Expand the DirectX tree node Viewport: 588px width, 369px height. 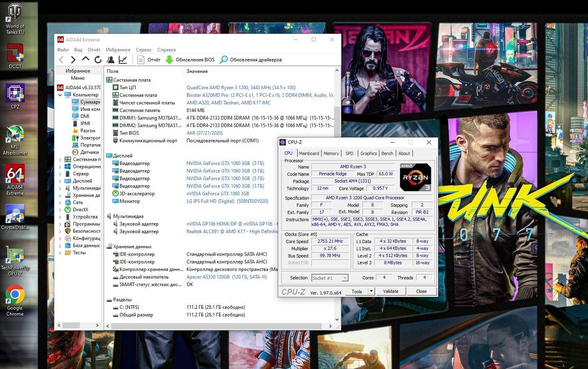60,210
